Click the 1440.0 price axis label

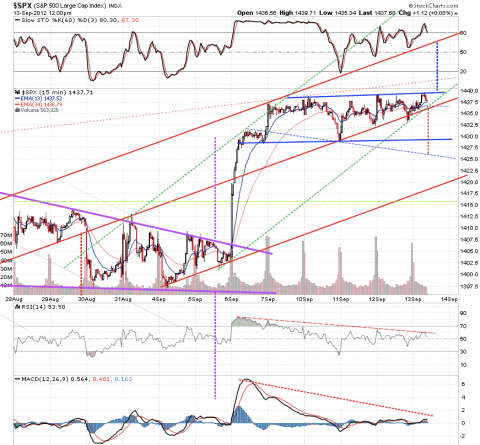(x=470, y=91)
